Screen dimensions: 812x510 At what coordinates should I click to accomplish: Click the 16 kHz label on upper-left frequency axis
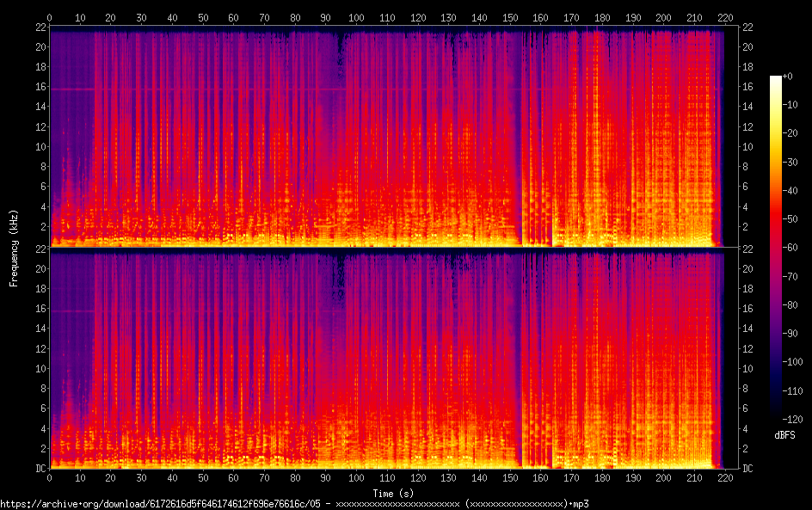tap(40, 87)
